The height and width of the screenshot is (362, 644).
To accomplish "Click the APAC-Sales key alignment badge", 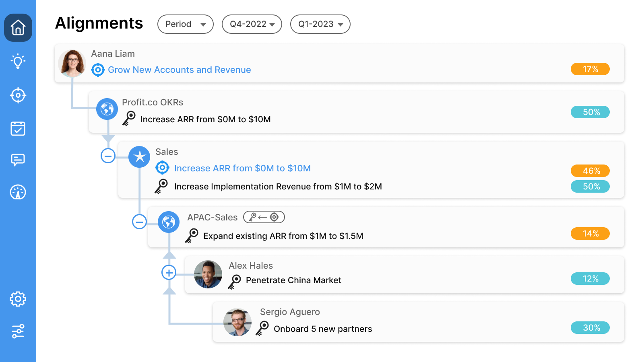I will [264, 217].
